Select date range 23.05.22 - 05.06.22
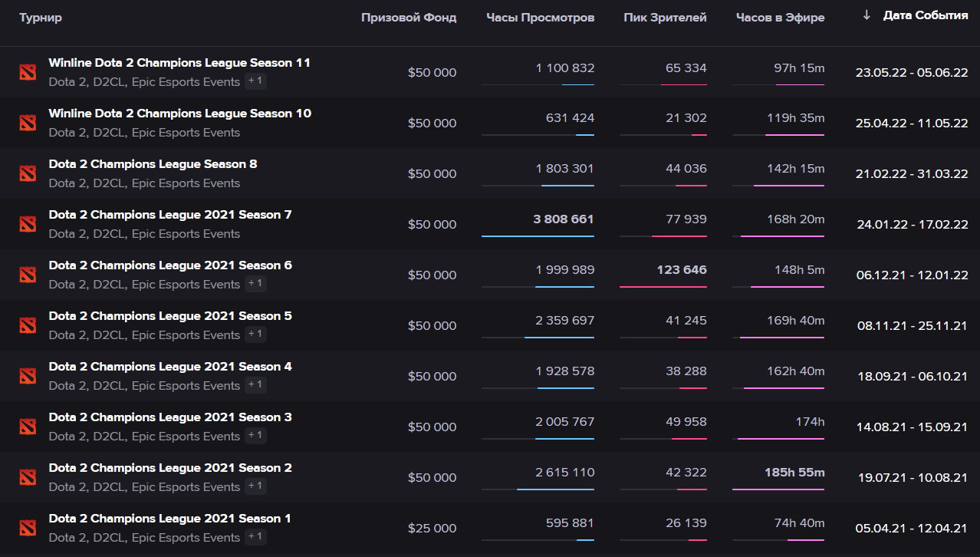The width and height of the screenshot is (980, 557). [x=912, y=72]
